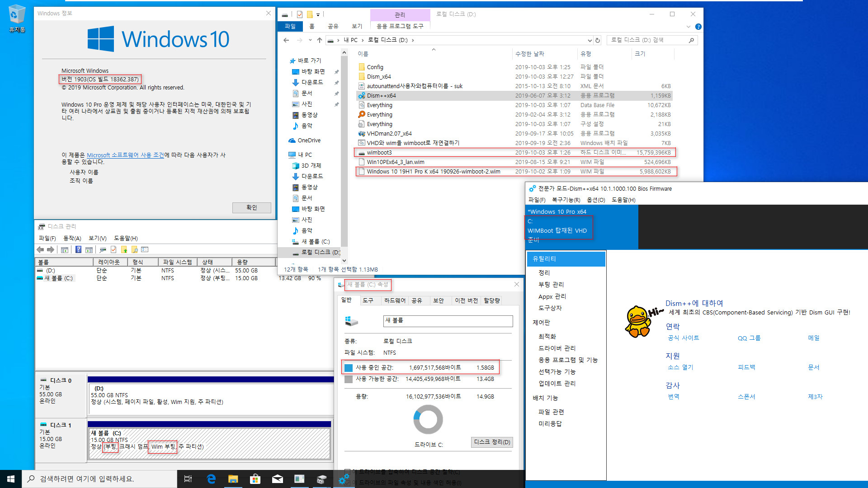
Task: Click Properties icon in Explorer quick access toolbar
Action: click(300, 14)
